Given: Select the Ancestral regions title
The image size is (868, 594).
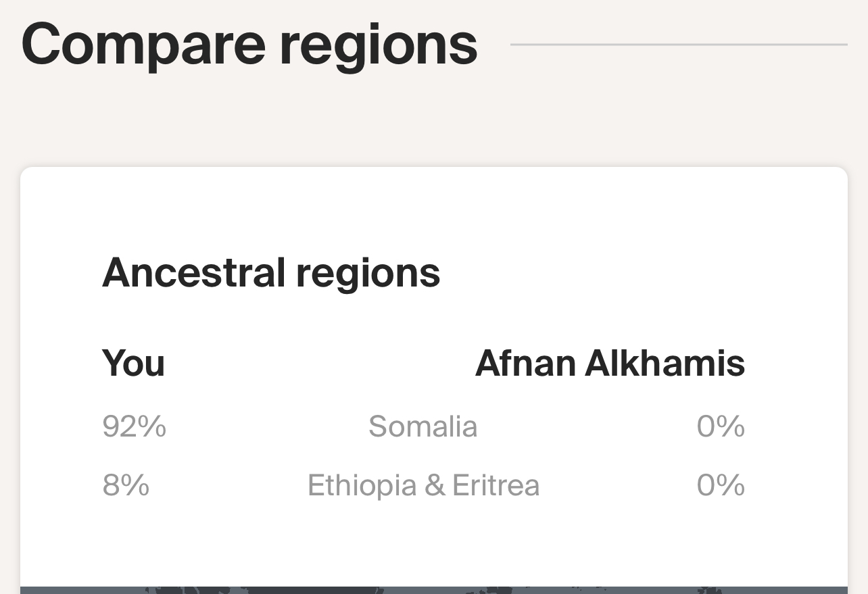Looking at the screenshot, I should coord(271,273).
